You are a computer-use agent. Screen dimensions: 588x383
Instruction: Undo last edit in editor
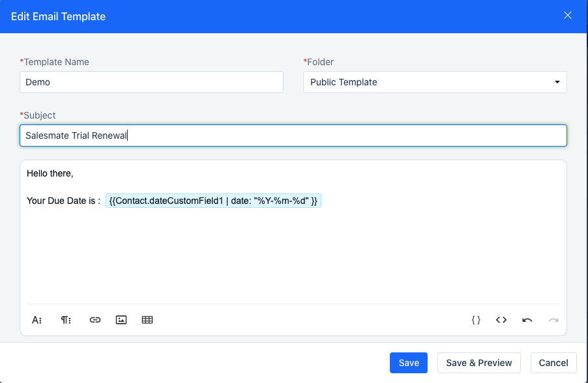[527, 320]
